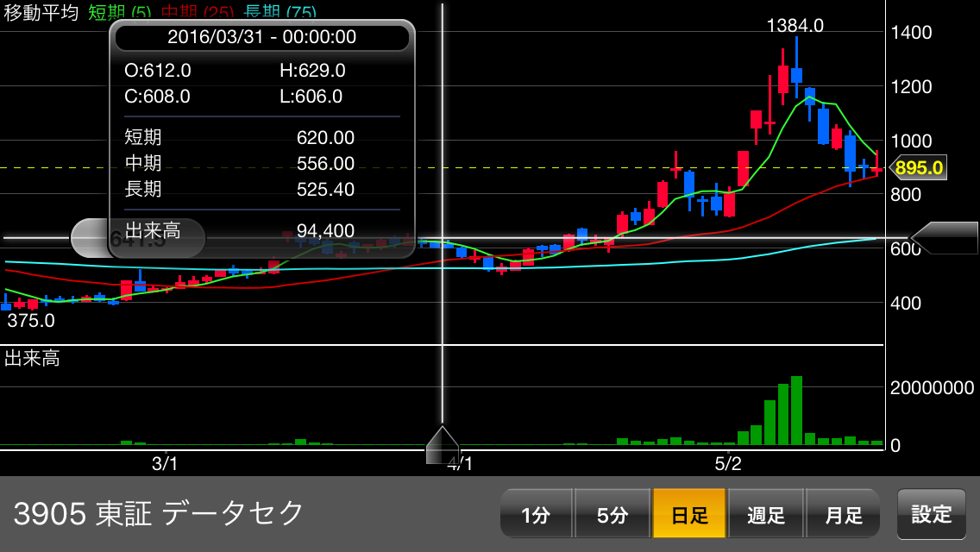The image size is (980, 552).
Task: Tap the 中期 (25) moving average legend
Action: click(197, 13)
